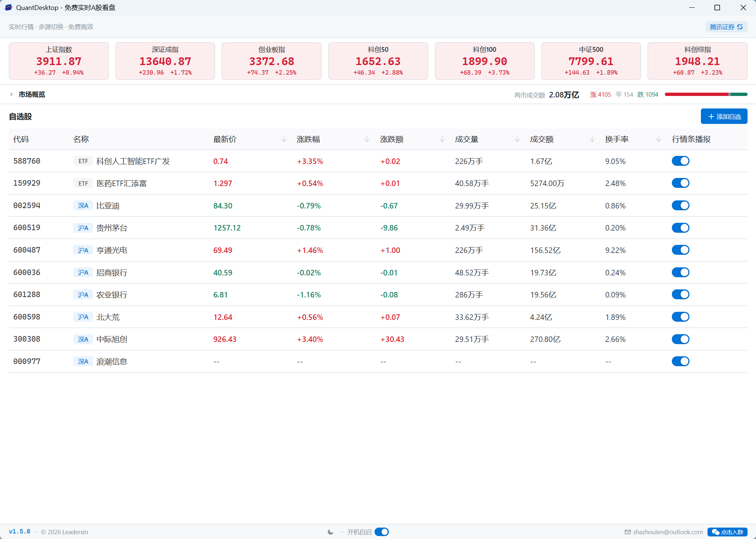This screenshot has width=756, height=539.
Task: Open 深证成指 index card
Action: pyautogui.click(x=165, y=61)
